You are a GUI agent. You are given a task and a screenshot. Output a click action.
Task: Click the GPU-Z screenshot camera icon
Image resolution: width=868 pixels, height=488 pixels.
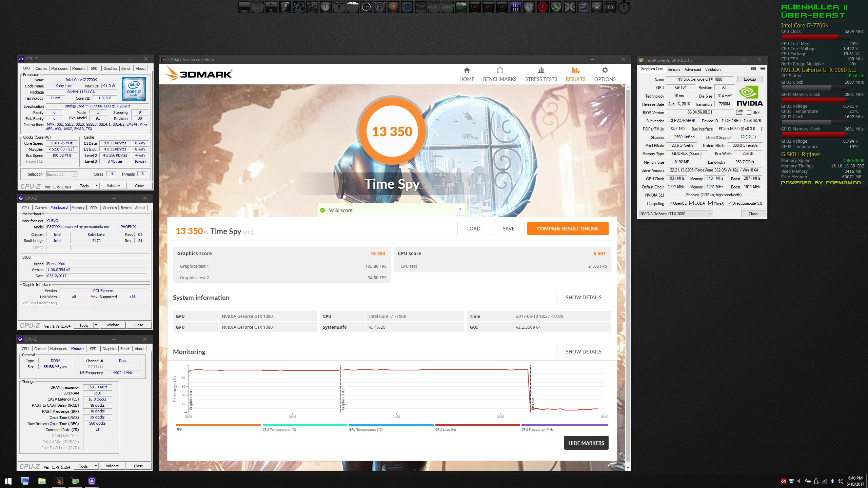coord(753,69)
